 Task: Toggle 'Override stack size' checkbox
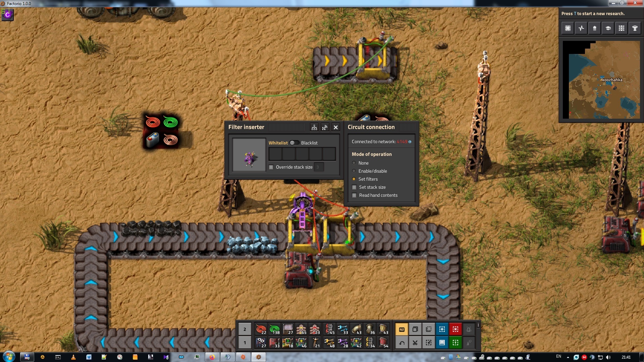click(271, 167)
